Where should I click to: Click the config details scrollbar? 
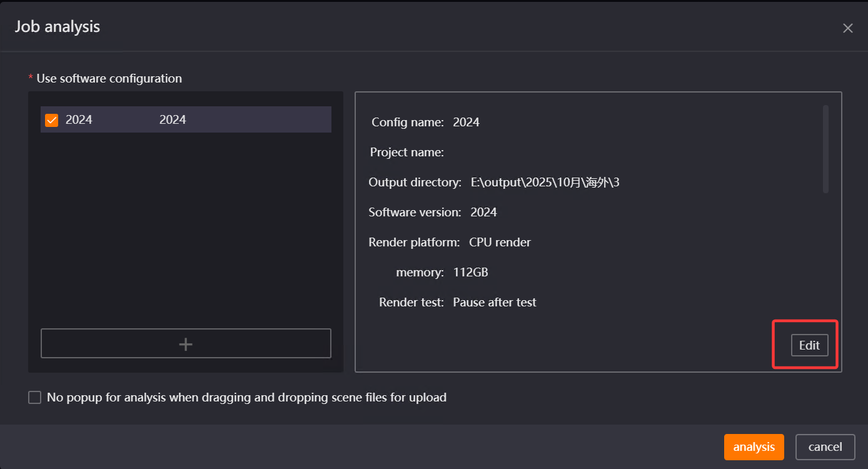point(825,149)
